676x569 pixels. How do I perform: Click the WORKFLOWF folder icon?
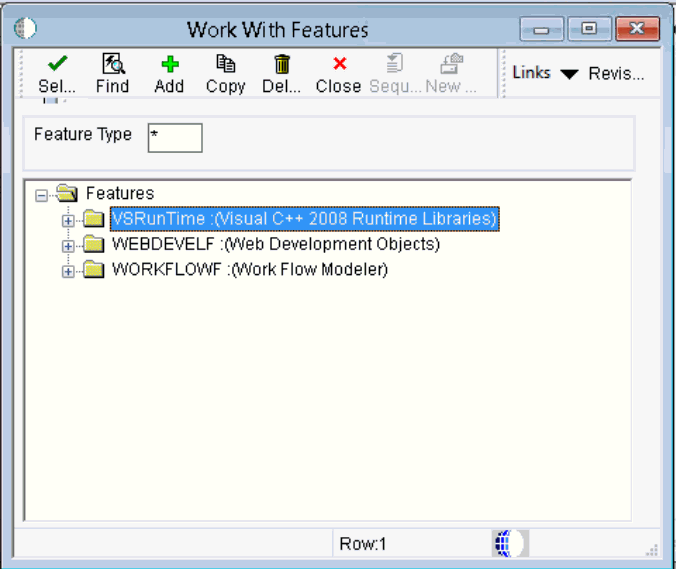(x=94, y=269)
